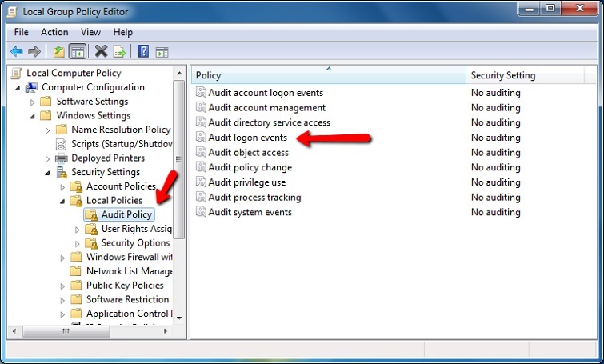
Task: Click the Back arrow toolbar icon
Action: pos(16,52)
